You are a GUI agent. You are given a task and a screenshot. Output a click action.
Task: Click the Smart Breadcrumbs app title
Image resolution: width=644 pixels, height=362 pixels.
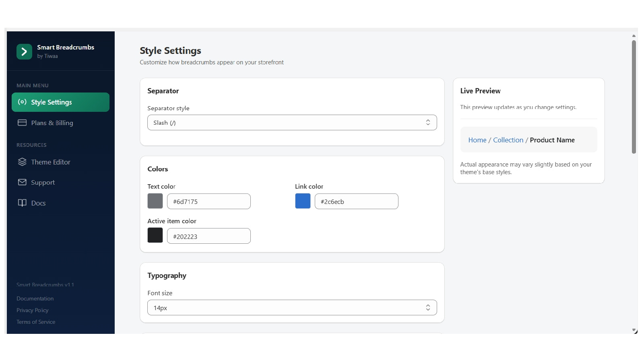coord(66,47)
